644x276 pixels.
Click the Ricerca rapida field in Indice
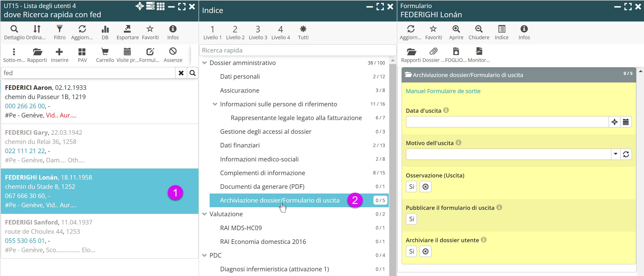coord(297,50)
